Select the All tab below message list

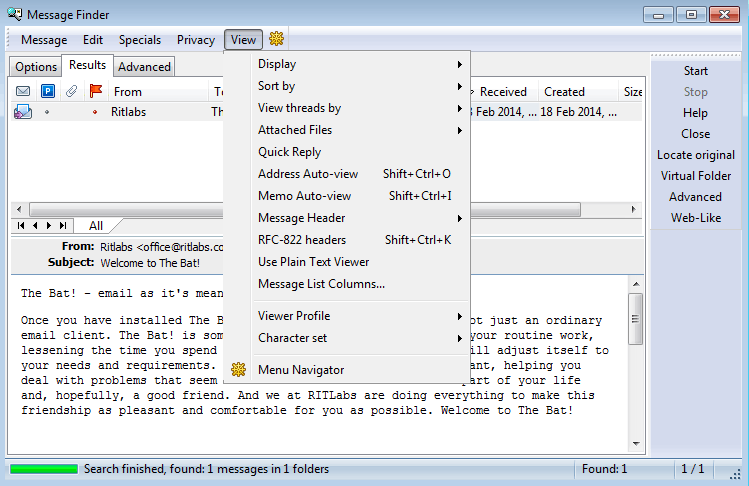coord(96,226)
